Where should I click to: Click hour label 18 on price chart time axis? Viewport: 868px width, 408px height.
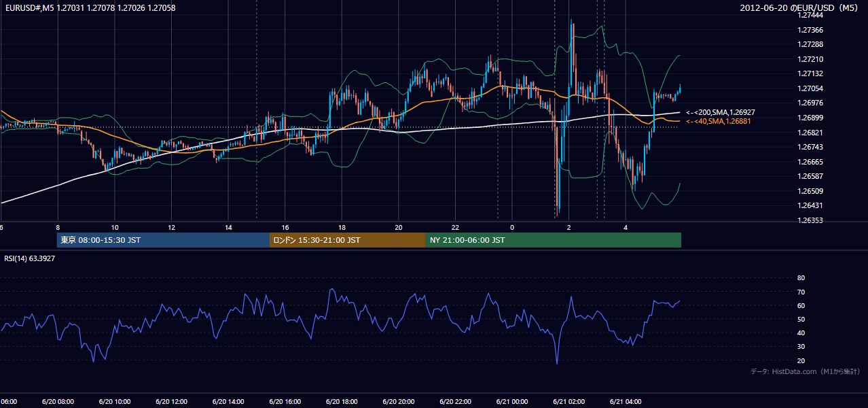pos(342,228)
